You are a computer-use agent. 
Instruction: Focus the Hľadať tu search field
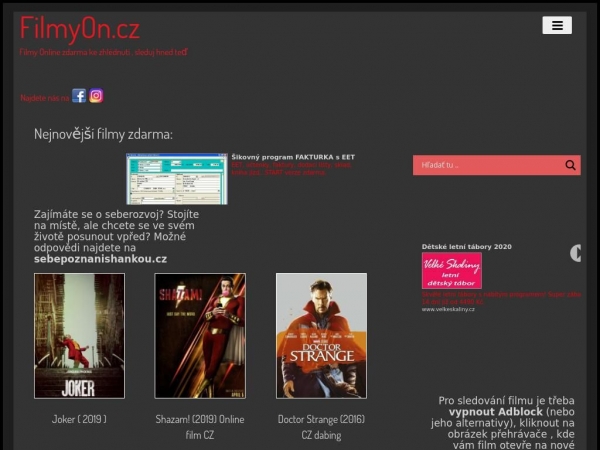click(496, 165)
